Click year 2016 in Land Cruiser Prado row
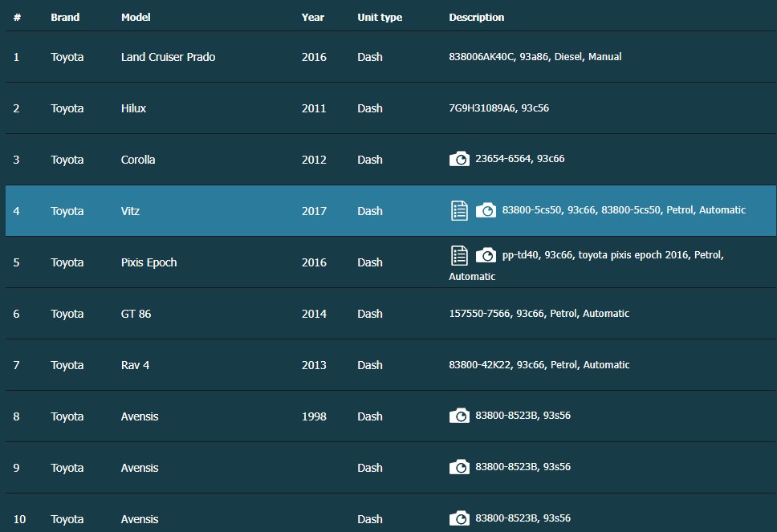777x532 pixels. (314, 57)
